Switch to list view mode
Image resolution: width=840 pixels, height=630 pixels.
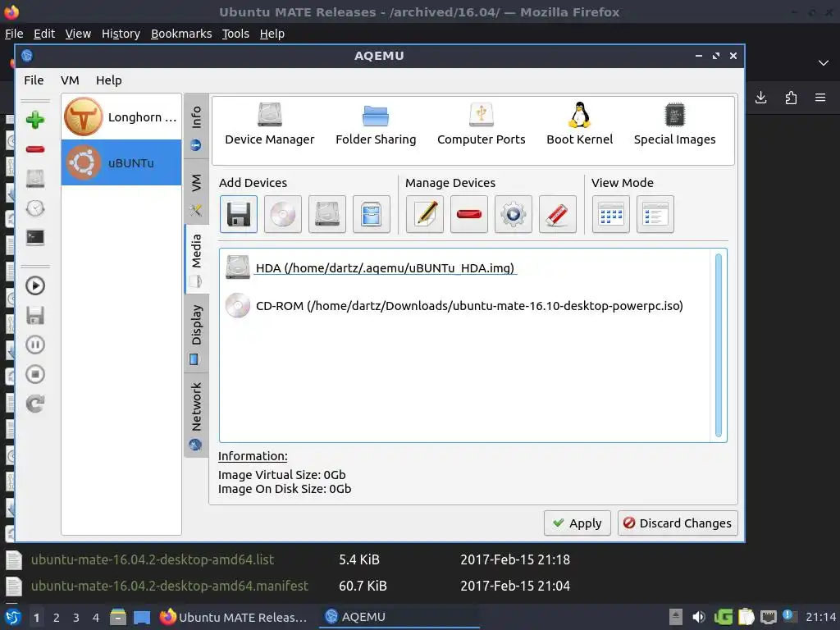655,214
